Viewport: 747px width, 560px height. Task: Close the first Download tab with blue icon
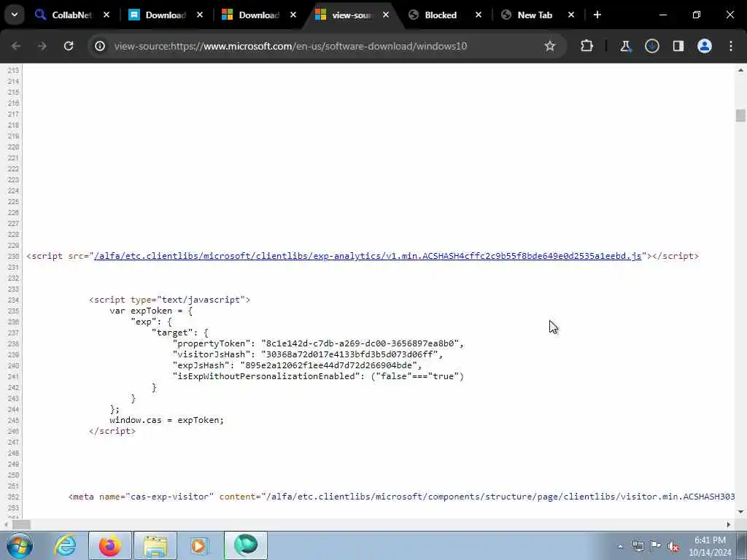point(200,15)
